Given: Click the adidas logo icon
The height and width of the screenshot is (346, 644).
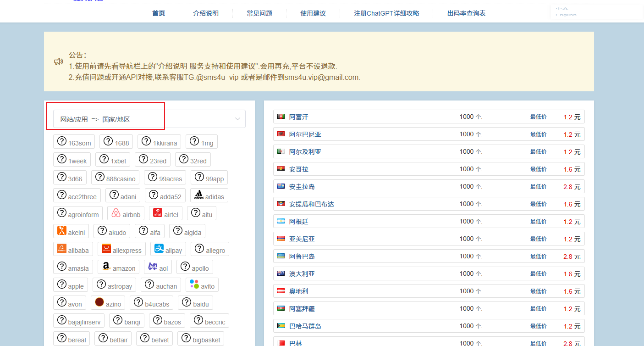Looking at the screenshot, I should coord(199,195).
